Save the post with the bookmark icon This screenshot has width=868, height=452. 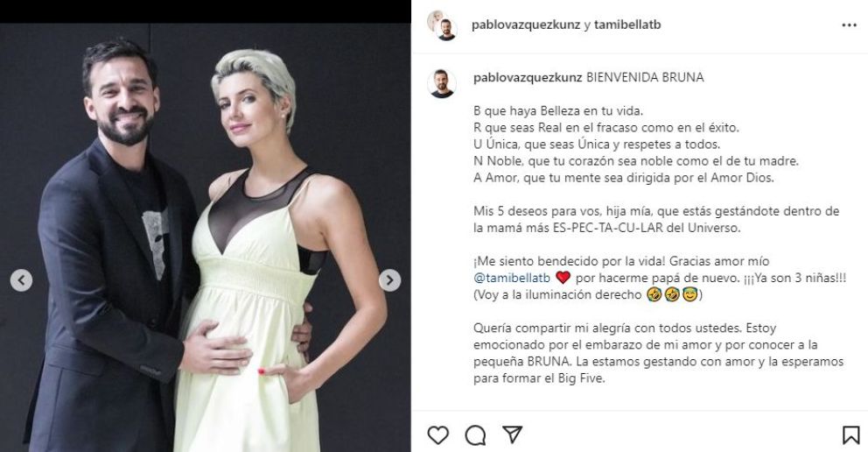point(850,434)
